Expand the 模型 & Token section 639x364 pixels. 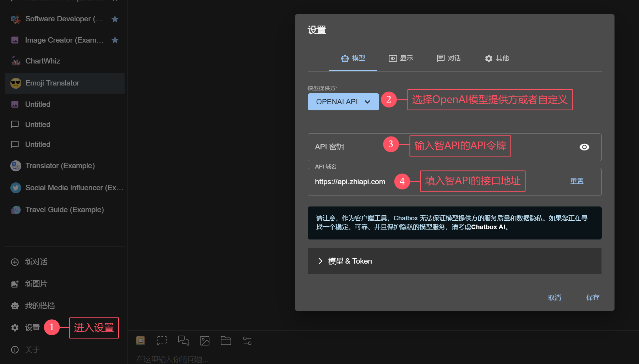coord(454,261)
